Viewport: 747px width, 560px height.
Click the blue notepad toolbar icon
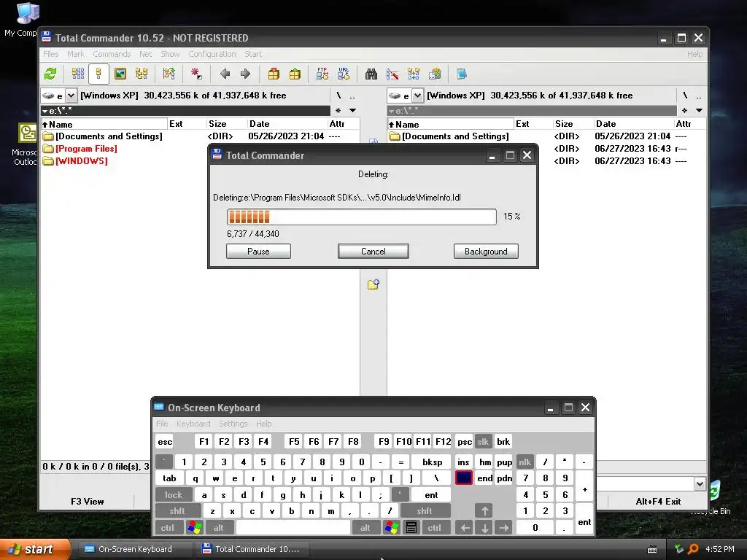462,74
